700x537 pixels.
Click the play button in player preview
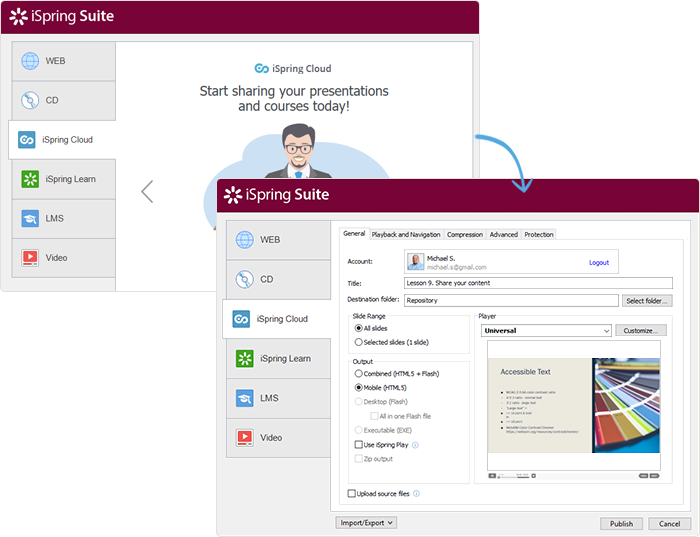tap(492, 476)
